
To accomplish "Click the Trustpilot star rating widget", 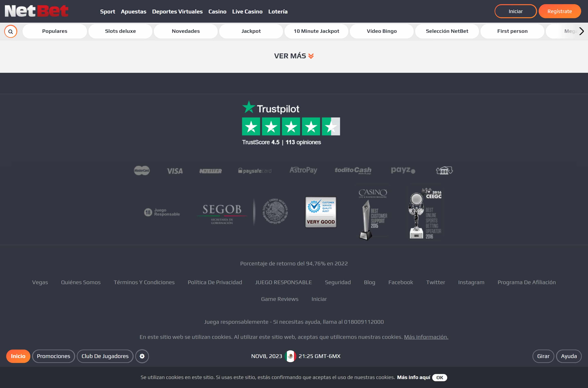I will coord(291,126).
